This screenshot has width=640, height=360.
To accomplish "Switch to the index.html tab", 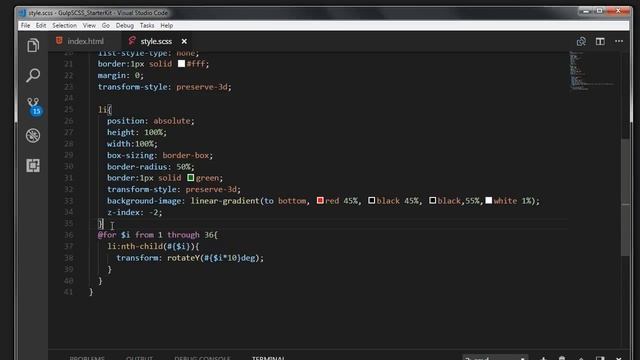I will pyautogui.click(x=85, y=41).
